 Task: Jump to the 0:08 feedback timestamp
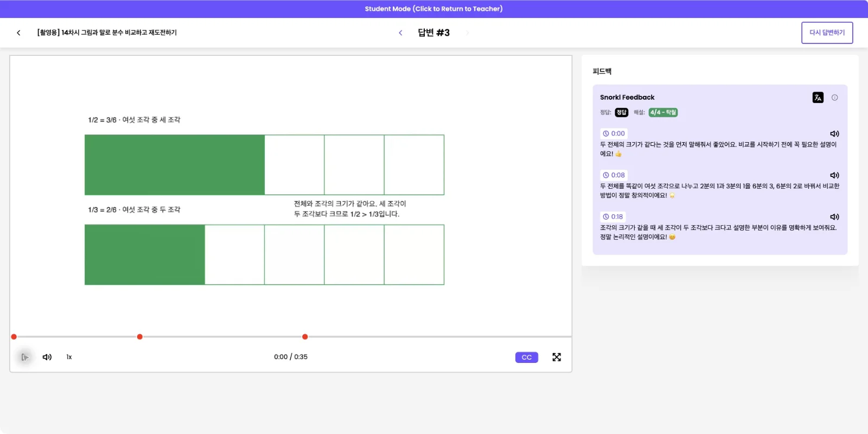[x=614, y=175]
